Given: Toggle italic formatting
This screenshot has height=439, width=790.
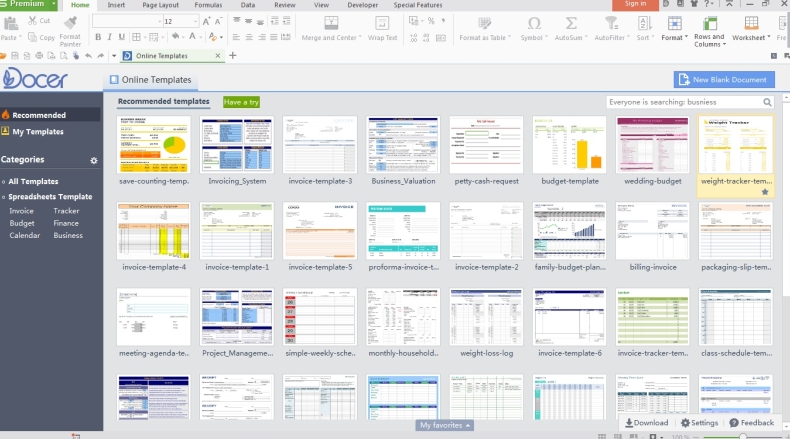Looking at the screenshot, I should pos(110,37).
